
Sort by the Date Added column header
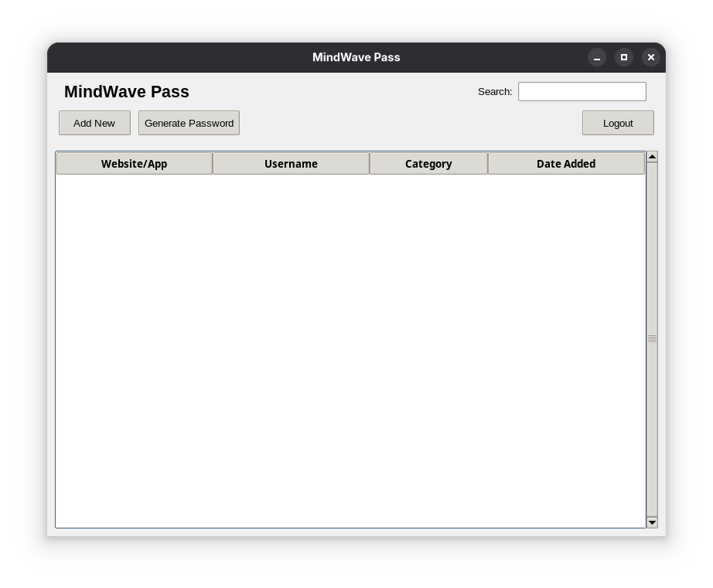(566, 164)
